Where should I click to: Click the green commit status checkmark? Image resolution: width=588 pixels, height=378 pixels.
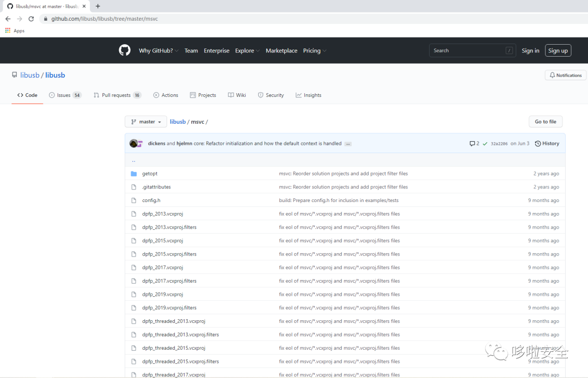click(485, 144)
